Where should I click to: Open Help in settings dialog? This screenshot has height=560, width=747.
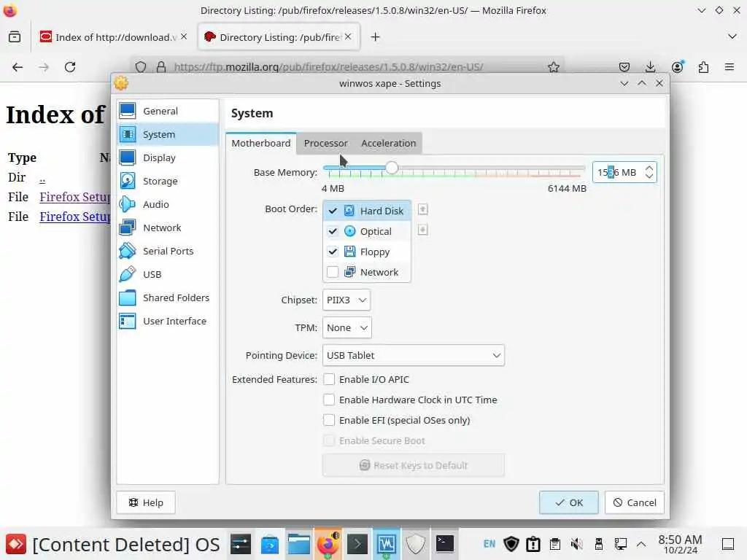coord(146,502)
